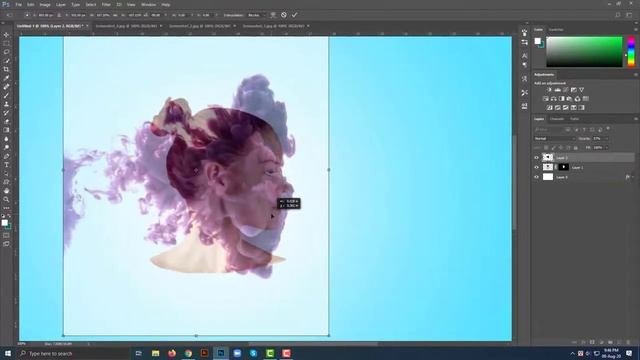
Task: Cancel the transform in options bar
Action: (x=284, y=15)
